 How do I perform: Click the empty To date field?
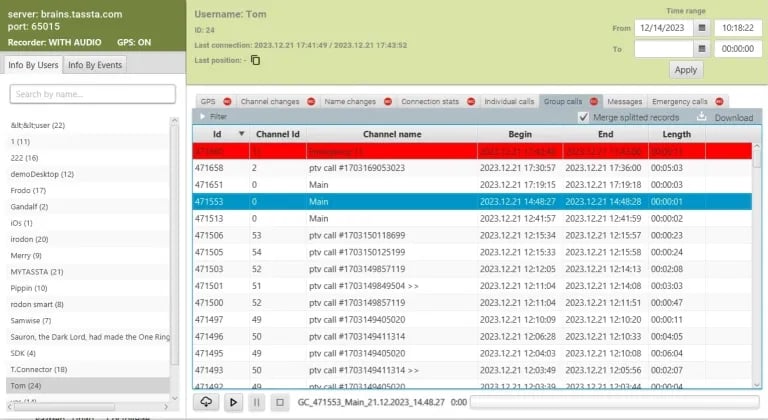(664, 49)
